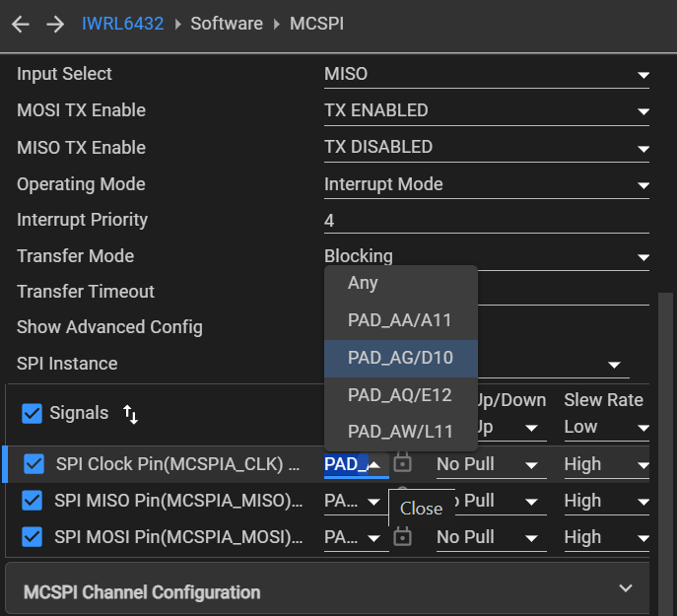Screen dimensions: 677x616
Task: Select PAD_AA/A11 from the pin list
Action: (x=401, y=320)
